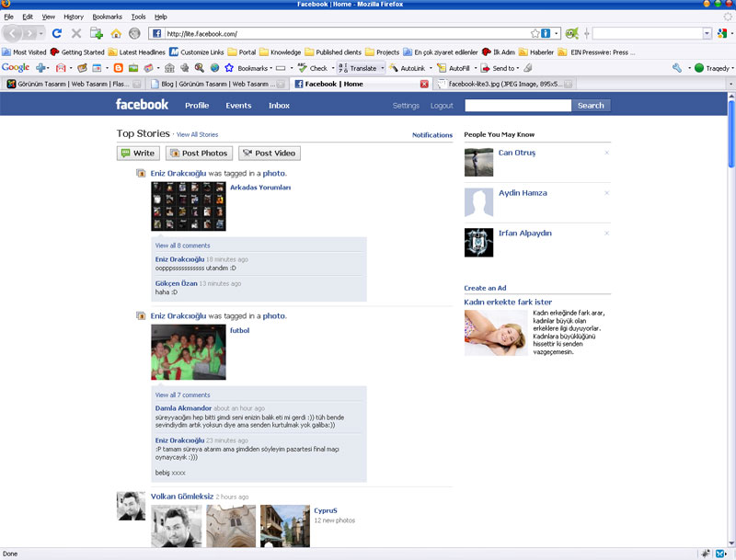
Task: Switch to the Görünüm Tasarım | Web Tasarım | Flas tab
Action: 74,84
